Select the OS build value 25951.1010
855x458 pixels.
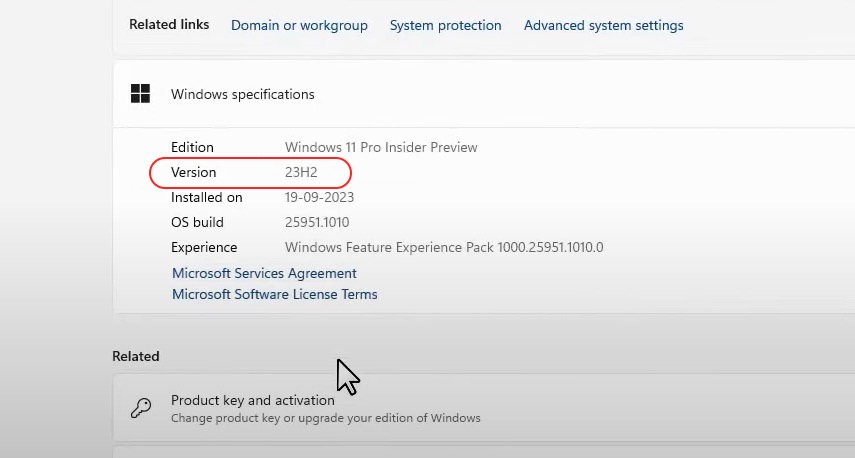pyautogui.click(x=317, y=222)
